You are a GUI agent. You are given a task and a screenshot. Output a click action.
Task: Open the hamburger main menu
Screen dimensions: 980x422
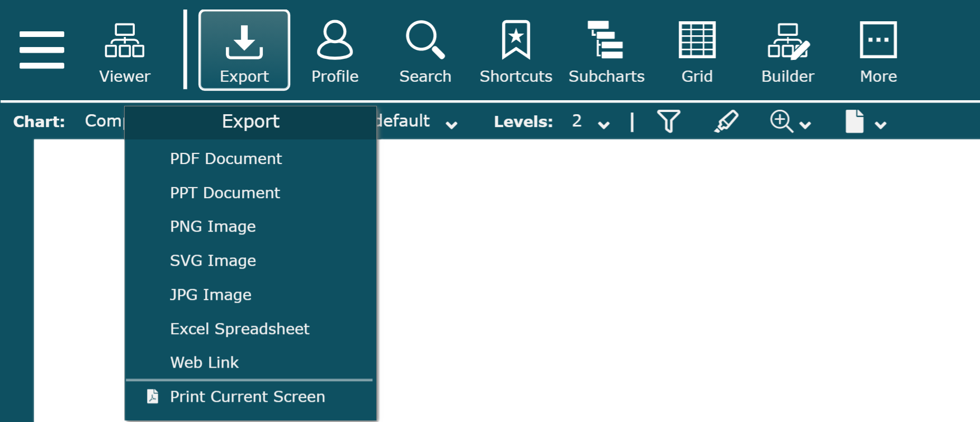41,50
